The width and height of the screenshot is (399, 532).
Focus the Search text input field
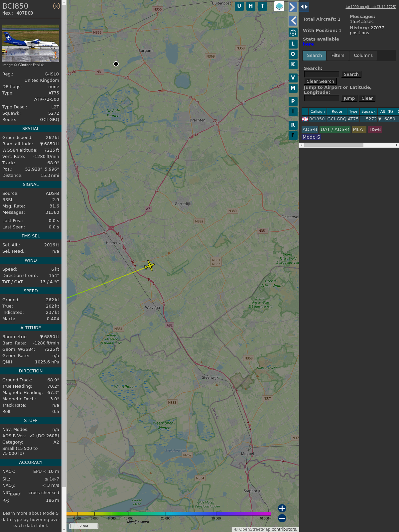click(322, 74)
